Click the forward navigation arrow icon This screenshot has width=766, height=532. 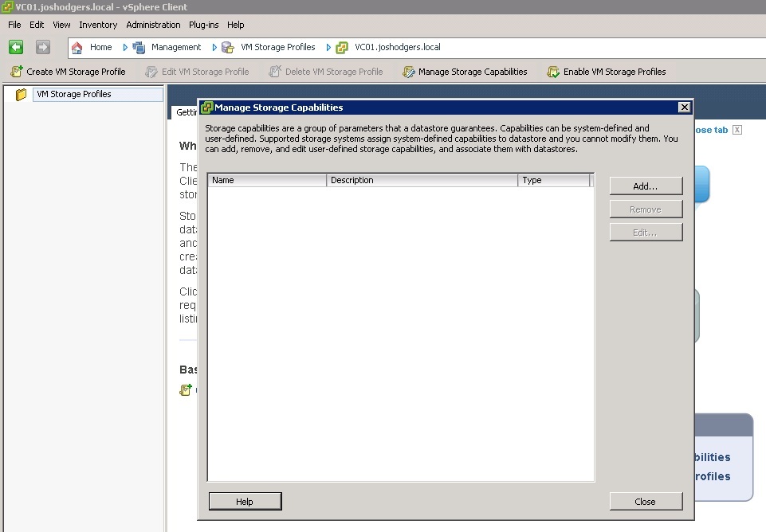pos(43,48)
